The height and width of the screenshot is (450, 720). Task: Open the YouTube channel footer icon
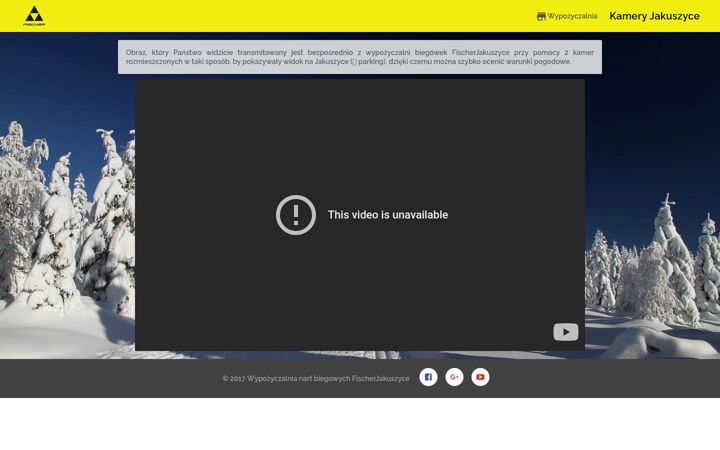480,377
